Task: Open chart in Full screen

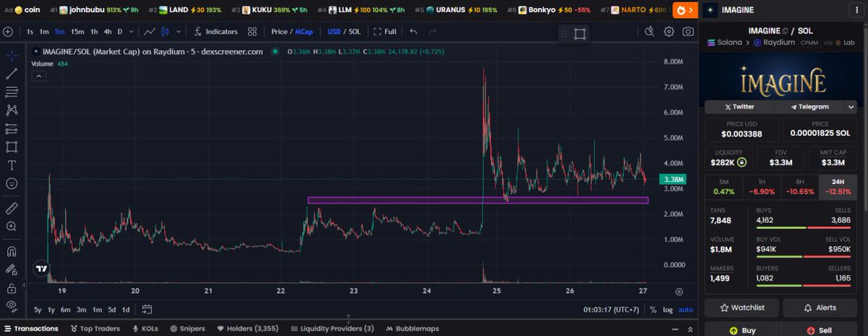Action: pos(385,32)
